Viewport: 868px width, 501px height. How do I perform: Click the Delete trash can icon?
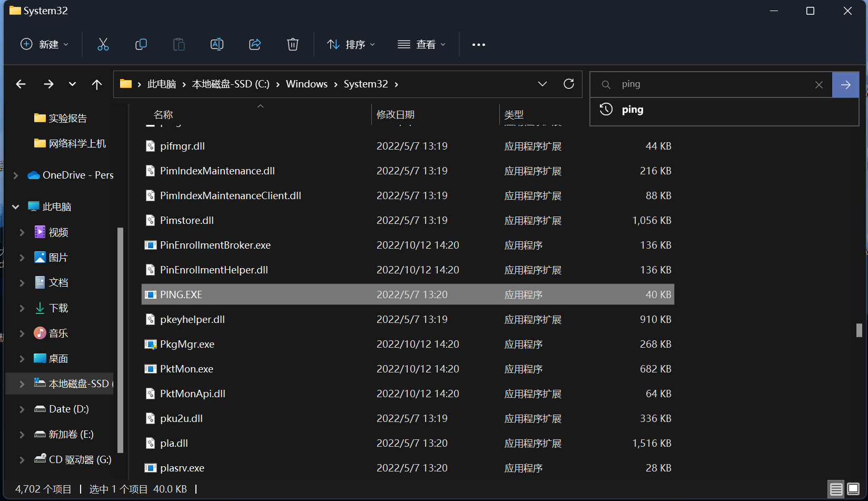point(293,44)
